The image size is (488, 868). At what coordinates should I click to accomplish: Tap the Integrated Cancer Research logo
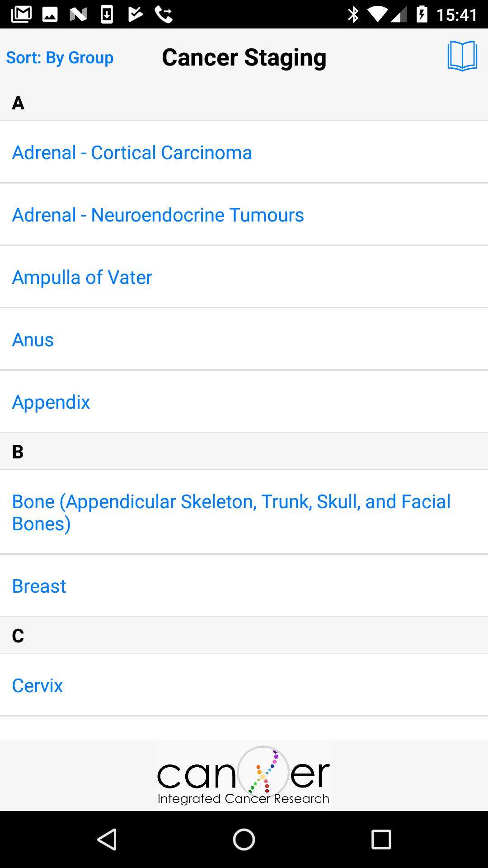(244, 775)
